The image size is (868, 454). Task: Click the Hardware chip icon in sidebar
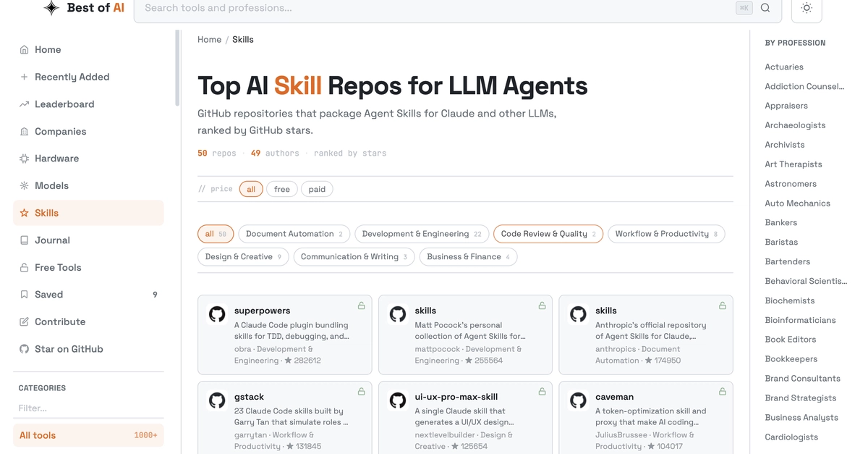click(24, 159)
